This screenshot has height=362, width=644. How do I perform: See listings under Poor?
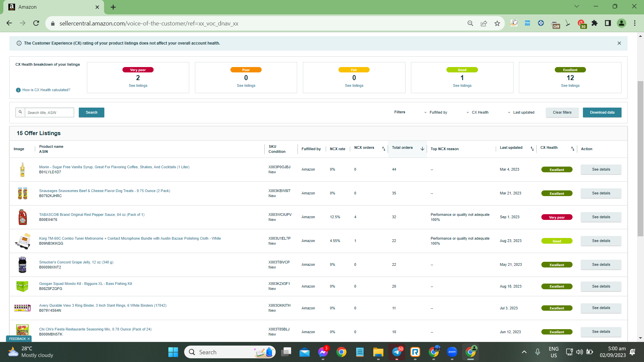coord(246,85)
